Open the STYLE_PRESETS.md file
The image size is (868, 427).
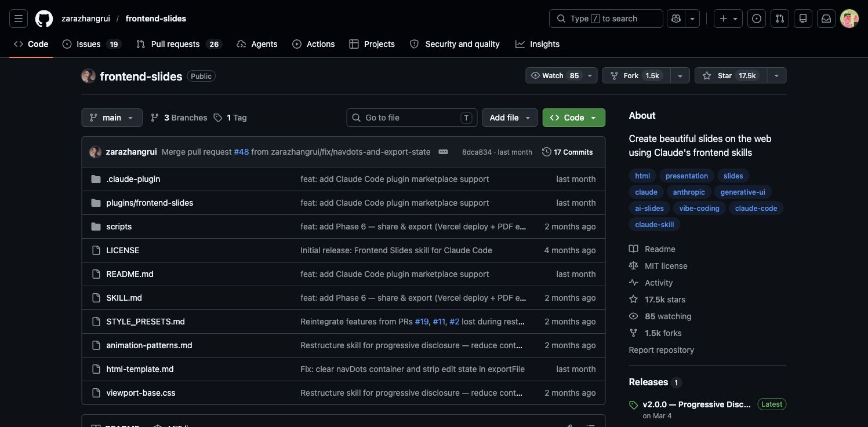[146, 322]
